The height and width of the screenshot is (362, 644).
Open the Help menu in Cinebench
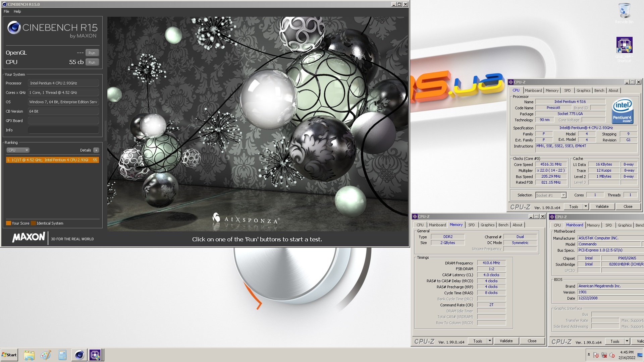point(17,11)
